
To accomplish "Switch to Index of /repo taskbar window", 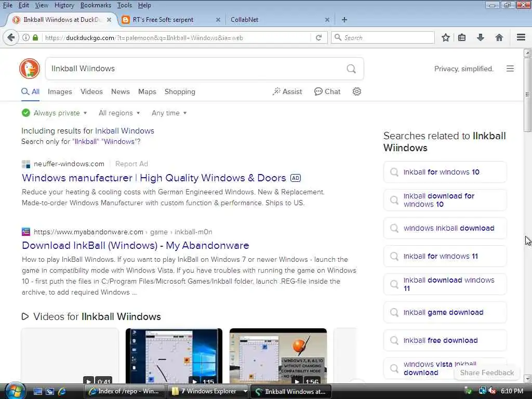I will click(x=124, y=391).
